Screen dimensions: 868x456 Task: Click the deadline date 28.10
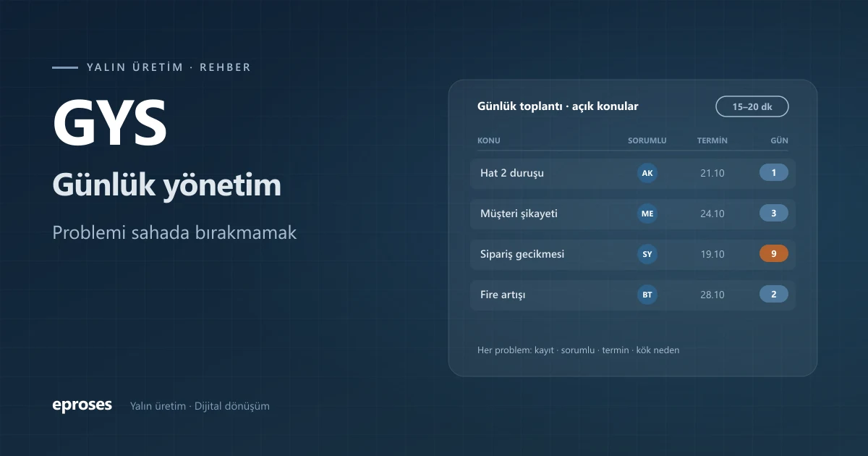point(712,295)
